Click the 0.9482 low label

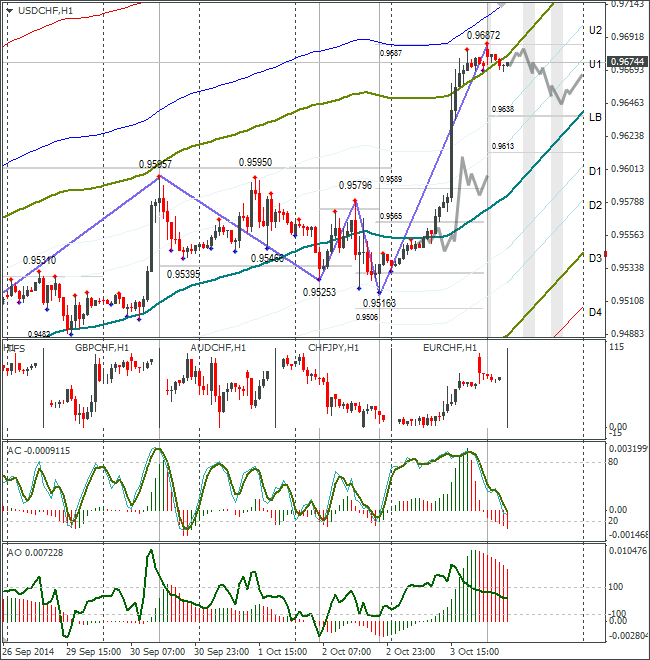pyautogui.click(x=39, y=334)
